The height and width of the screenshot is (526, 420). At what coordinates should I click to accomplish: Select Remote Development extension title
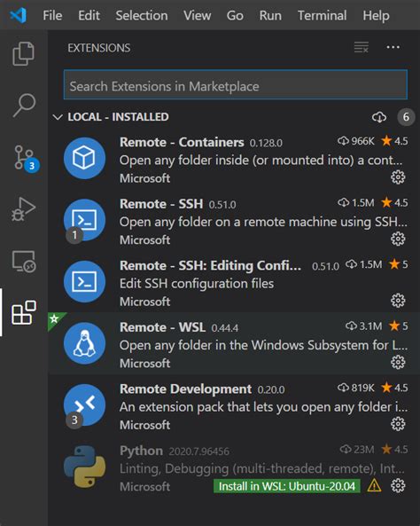[185, 389]
